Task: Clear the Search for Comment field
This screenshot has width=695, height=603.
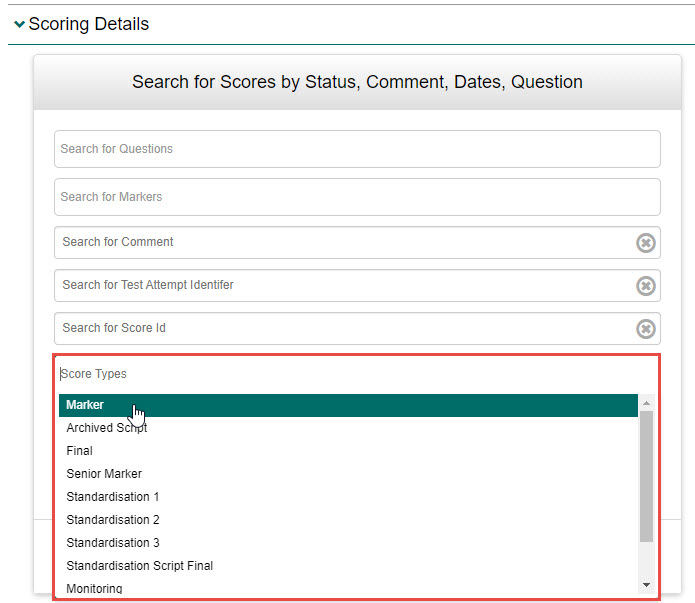Action: pos(646,243)
